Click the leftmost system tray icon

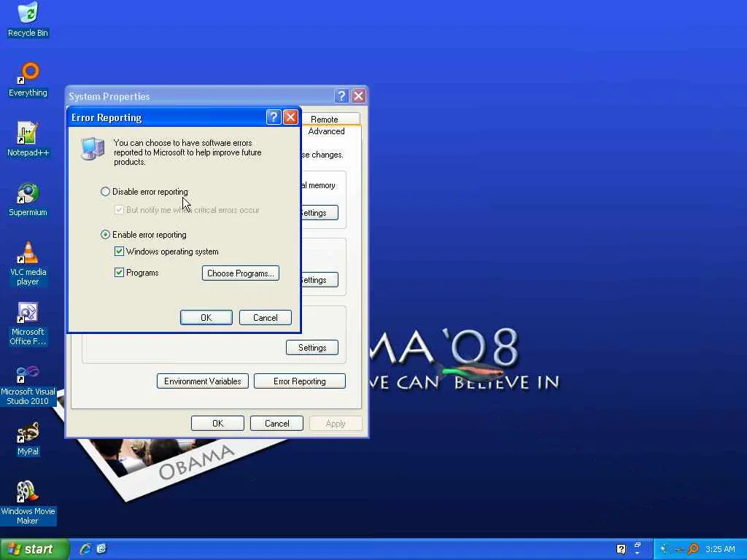coord(665,549)
